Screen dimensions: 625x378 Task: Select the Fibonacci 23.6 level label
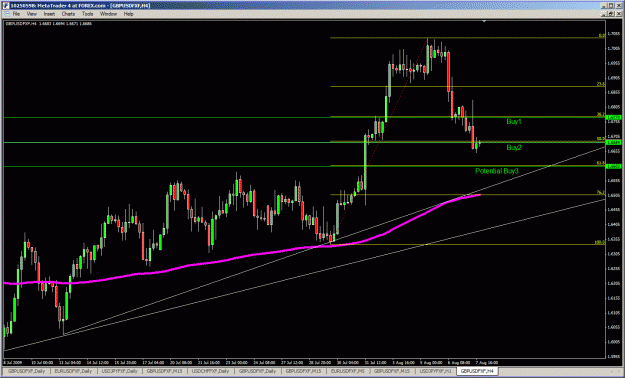601,84
